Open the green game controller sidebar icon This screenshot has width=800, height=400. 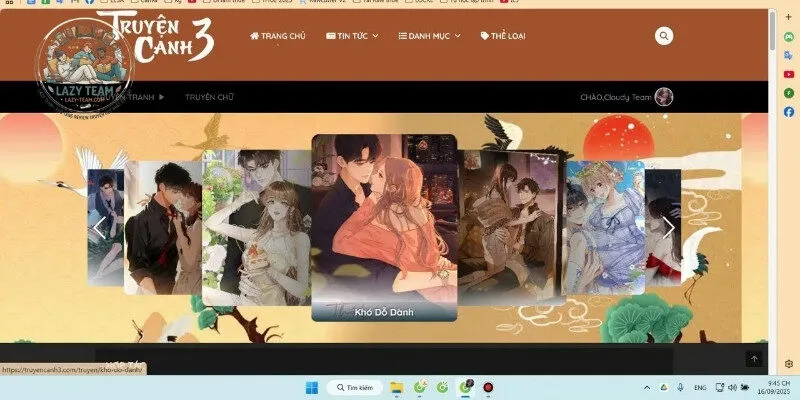[789, 37]
